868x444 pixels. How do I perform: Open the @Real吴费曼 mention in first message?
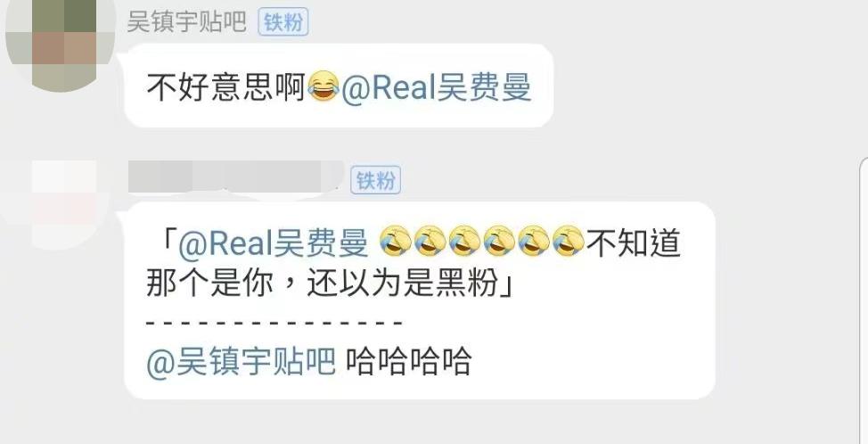coord(436,87)
